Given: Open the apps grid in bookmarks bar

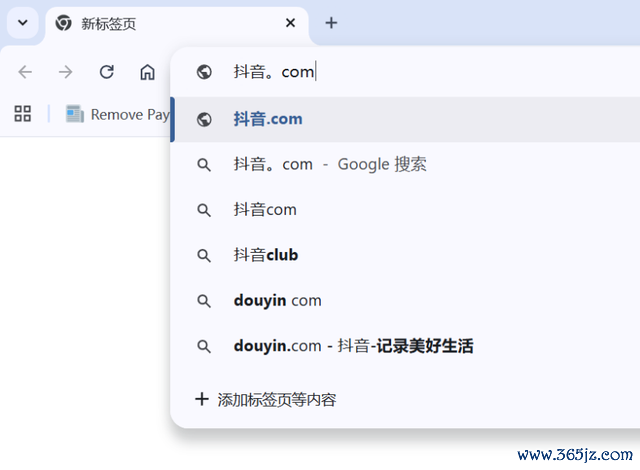Looking at the screenshot, I should coord(22,114).
